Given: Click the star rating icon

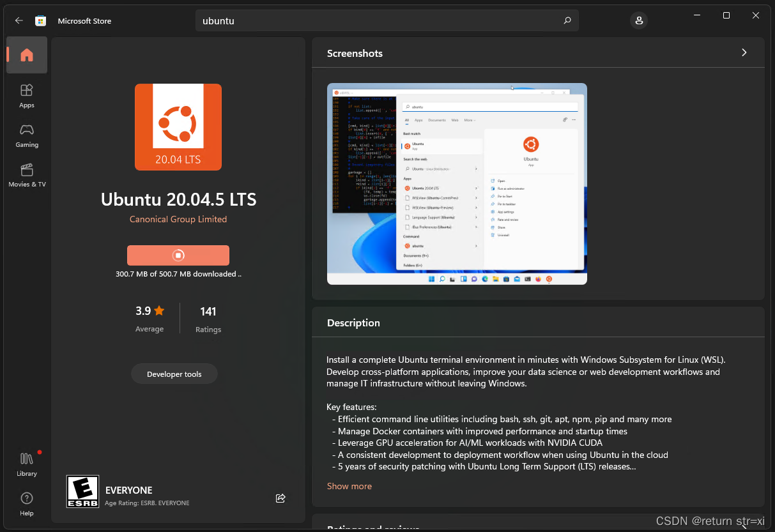Looking at the screenshot, I should 159,311.
